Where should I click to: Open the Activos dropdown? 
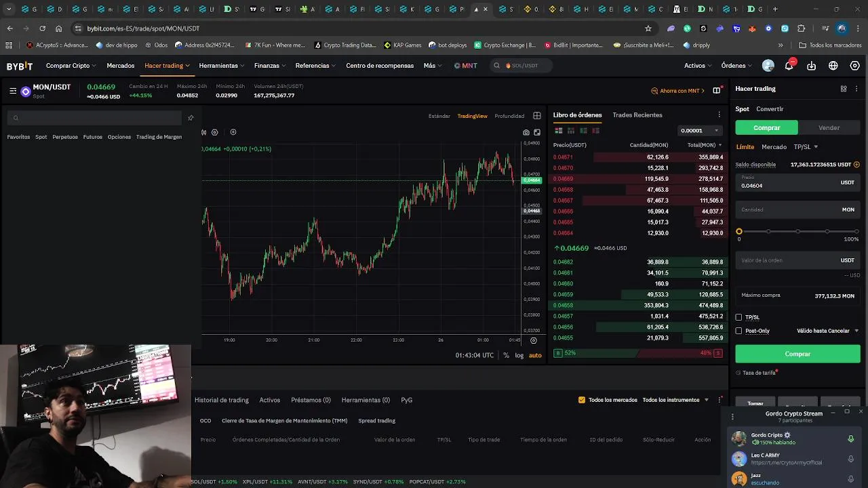point(698,66)
